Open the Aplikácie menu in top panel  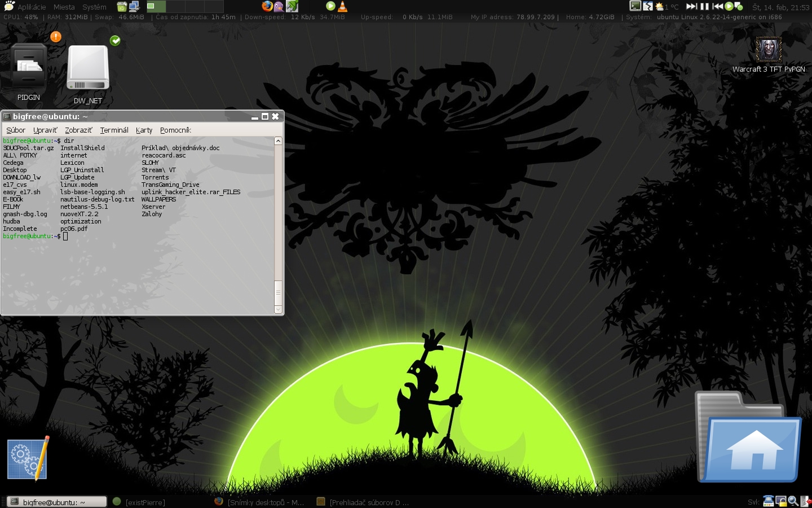click(x=25, y=7)
